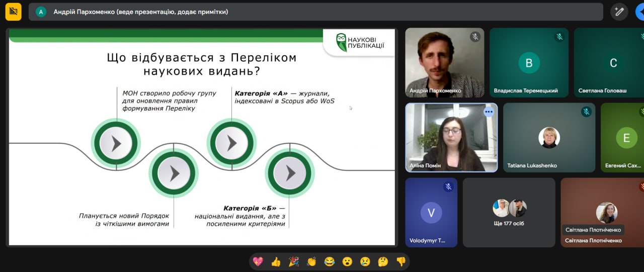Click muted mic icon on Владислав Теремецький tile

(x=559, y=37)
